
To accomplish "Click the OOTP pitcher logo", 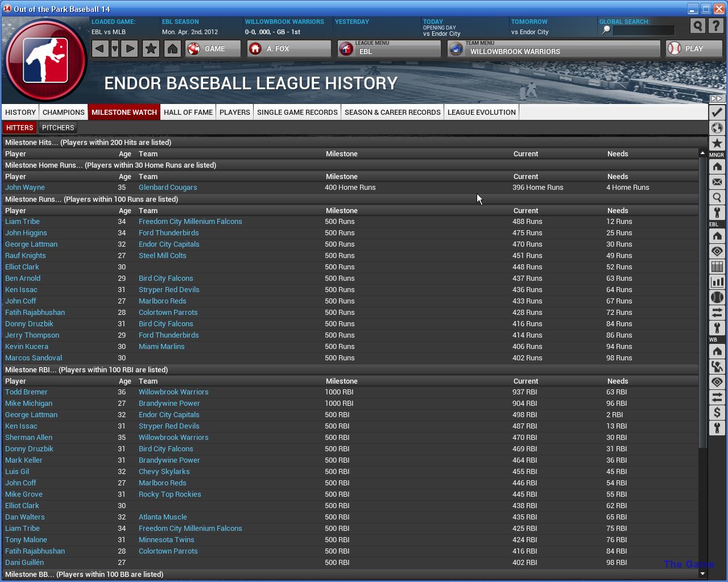I will pos(45,60).
